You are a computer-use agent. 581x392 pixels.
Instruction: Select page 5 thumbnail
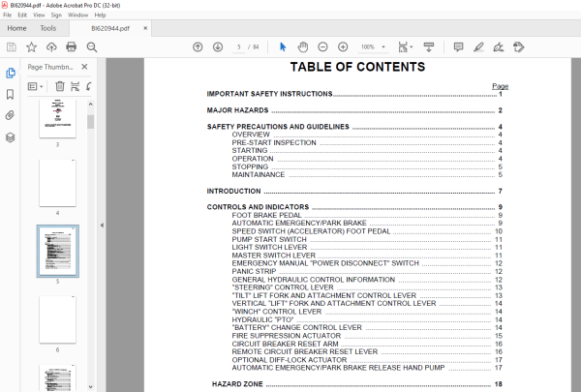click(58, 252)
